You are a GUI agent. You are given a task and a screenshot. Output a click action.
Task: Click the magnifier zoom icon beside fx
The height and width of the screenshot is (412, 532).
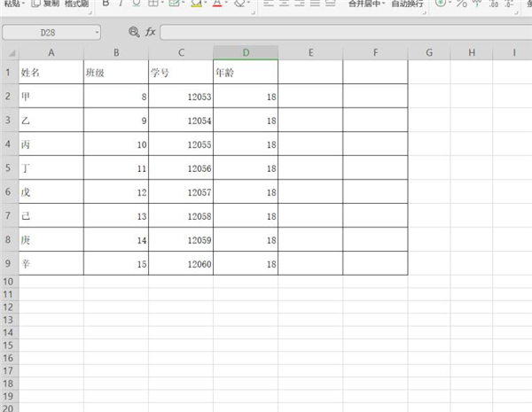(x=134, y=32)
